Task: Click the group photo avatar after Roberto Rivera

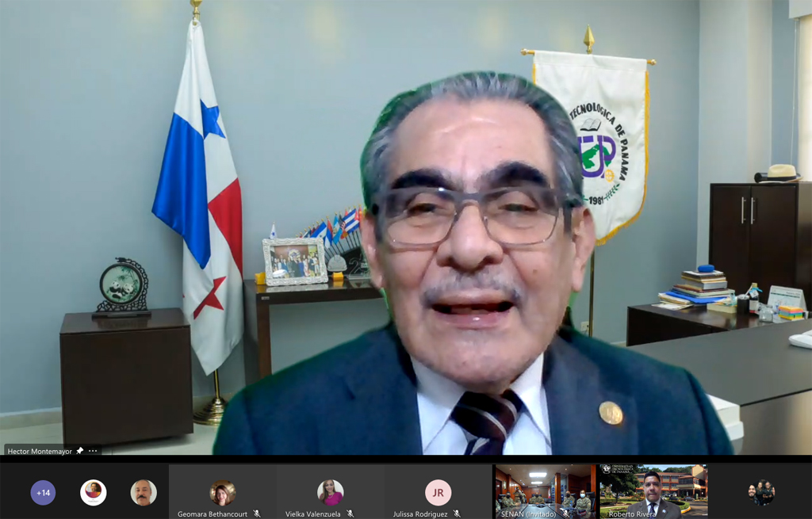Action: point(760,493)
